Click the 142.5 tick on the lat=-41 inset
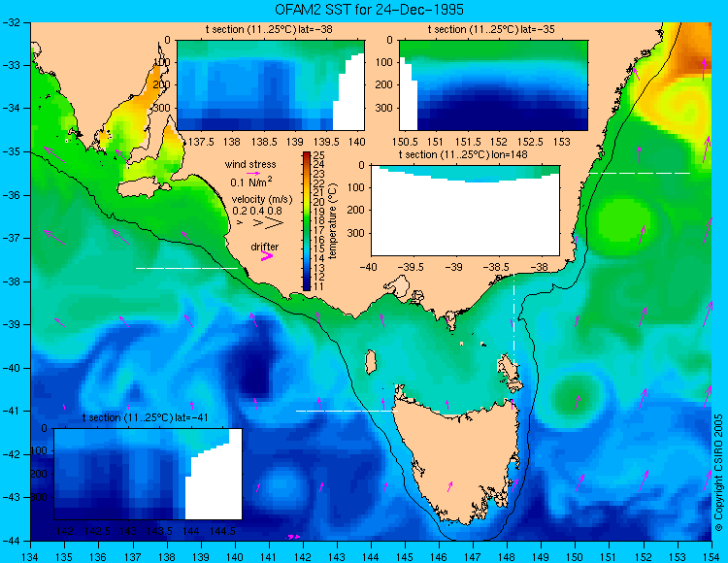The width and height of the screenshot is (728, 563). coord(97,531)
